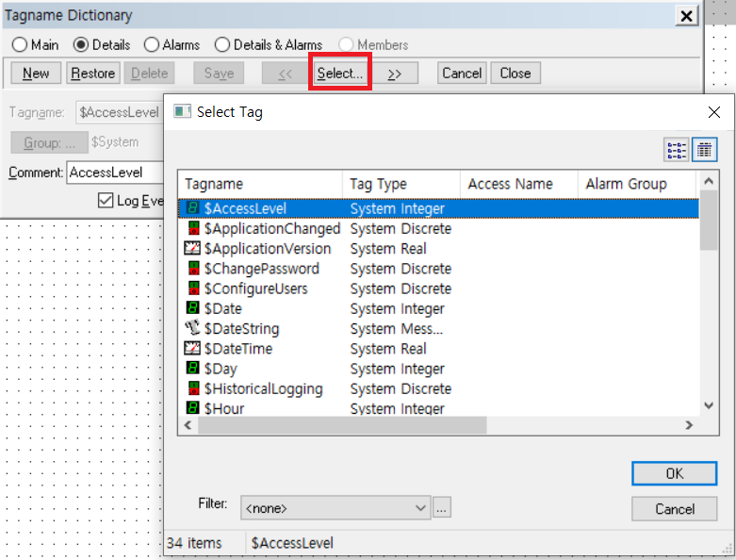Click System Mess... type of $DateString
736x560 pixels.
396,329
